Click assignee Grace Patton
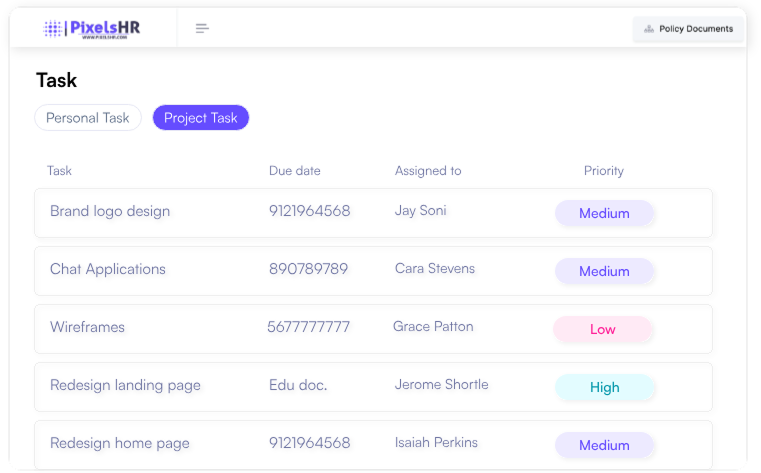 coord(433,327)
